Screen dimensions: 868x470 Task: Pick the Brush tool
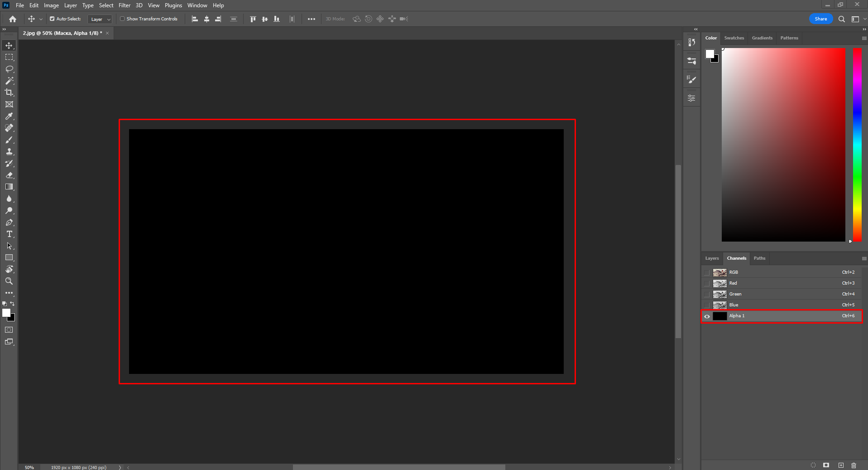9,140
